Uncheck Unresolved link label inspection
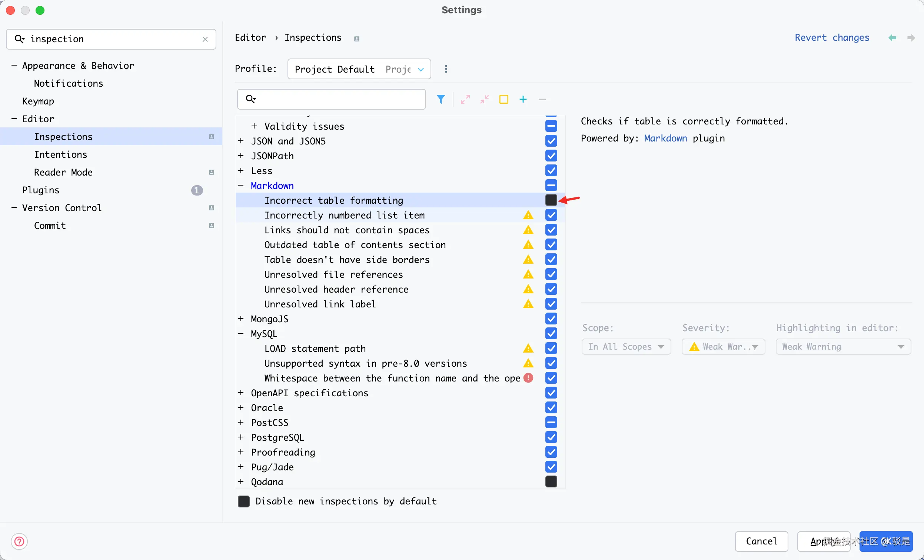 [x=551, y=304]
